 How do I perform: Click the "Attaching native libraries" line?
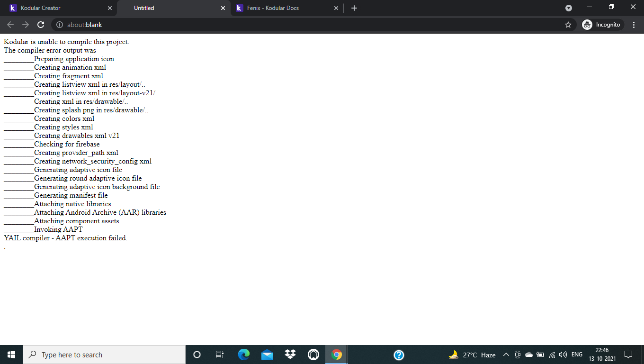72,204
